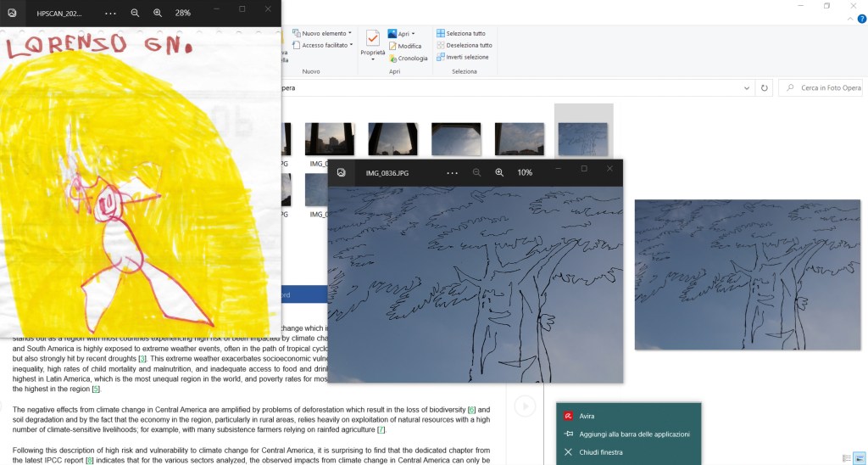Click Modifica in the Apri group
The image size is (868, 465).
coord(409,46)
